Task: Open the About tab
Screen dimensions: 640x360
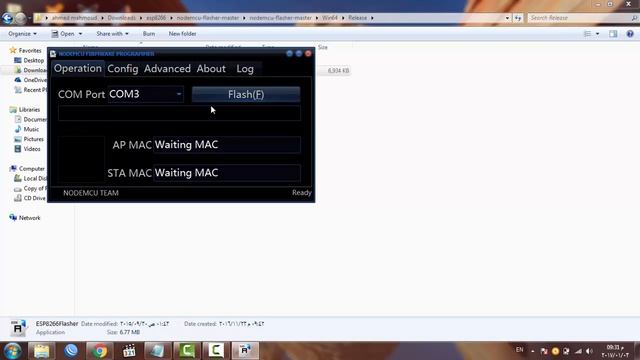Action: 211,69
